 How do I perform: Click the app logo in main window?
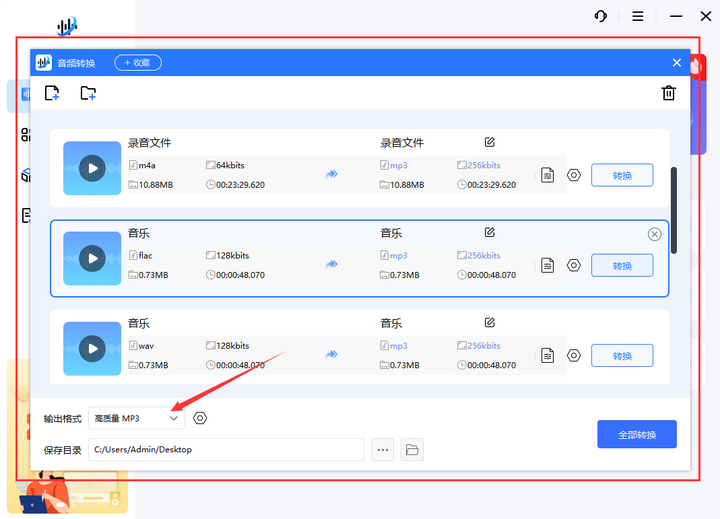[67, 26]
